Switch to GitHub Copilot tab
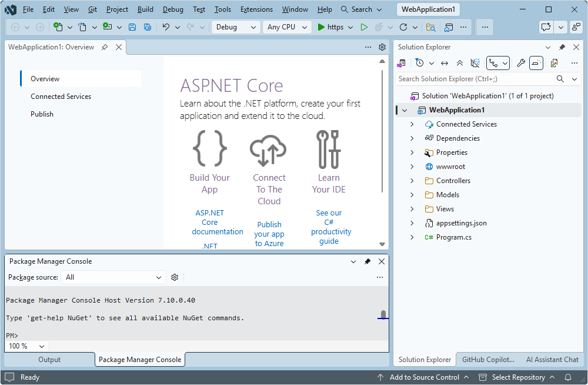This screenshot has height=385, width=588. [x=488, y=360]
